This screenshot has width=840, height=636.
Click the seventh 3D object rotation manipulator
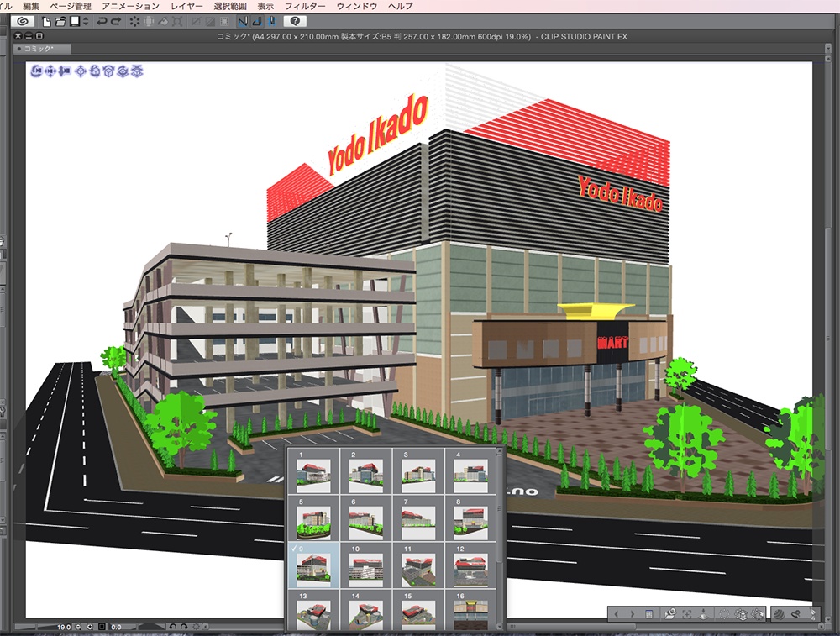[123, 71]
